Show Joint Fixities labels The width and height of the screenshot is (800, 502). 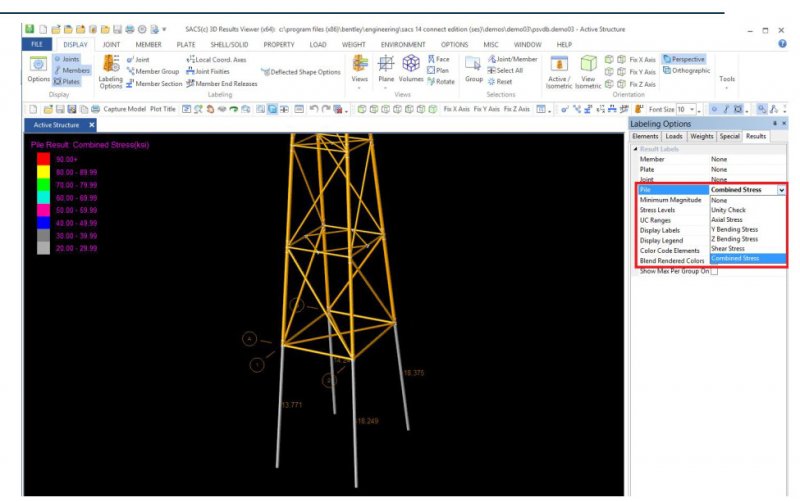pyautogui.click(x=208, y=71)
